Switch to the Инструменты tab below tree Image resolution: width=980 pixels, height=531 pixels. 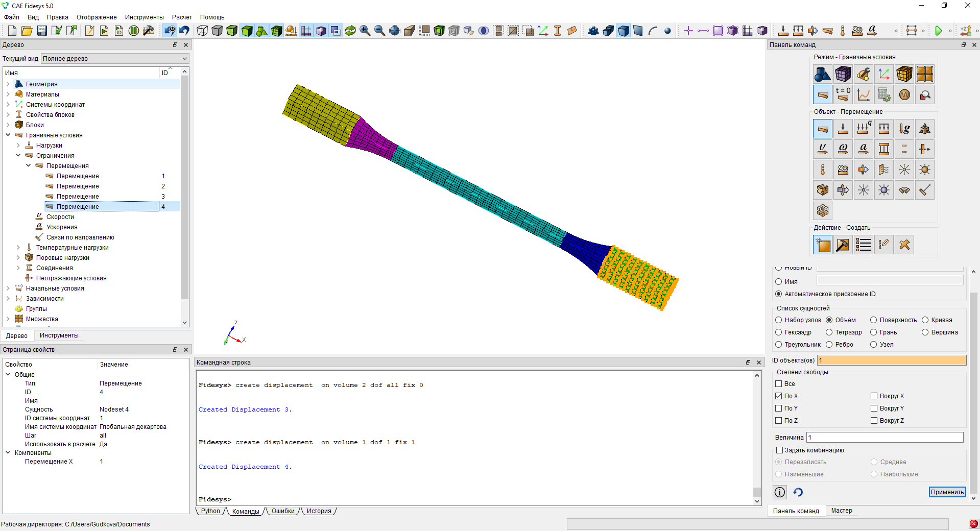coord(59,335)
